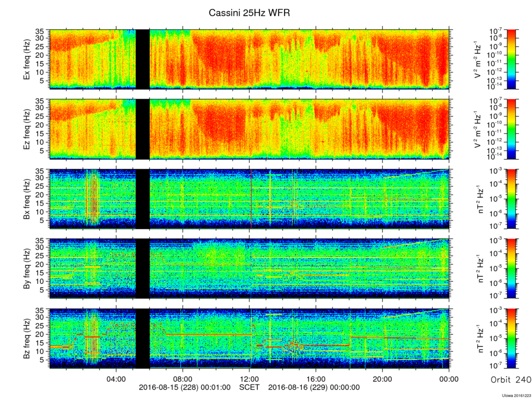Pick the Ez panel color scale bar
The width and height of the screenshot is (532, 398).
click(x=511, y=129)
